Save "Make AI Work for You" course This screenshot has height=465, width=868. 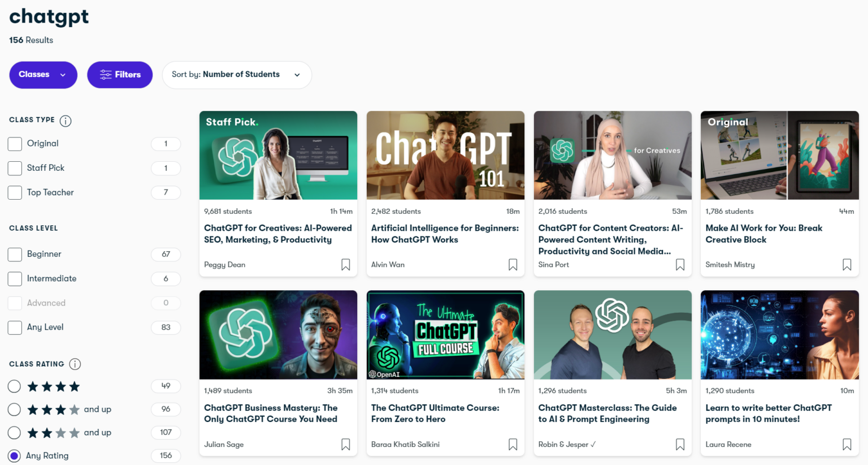coord(847,264)
